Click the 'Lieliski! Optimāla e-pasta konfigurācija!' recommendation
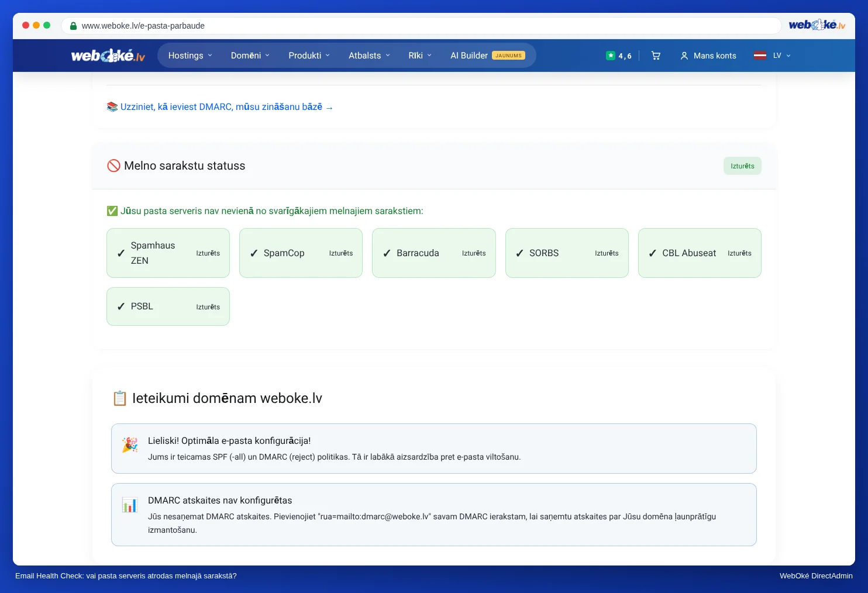Image resolution: width=868 pixels, height=593 pixels. tap(434, 449)
